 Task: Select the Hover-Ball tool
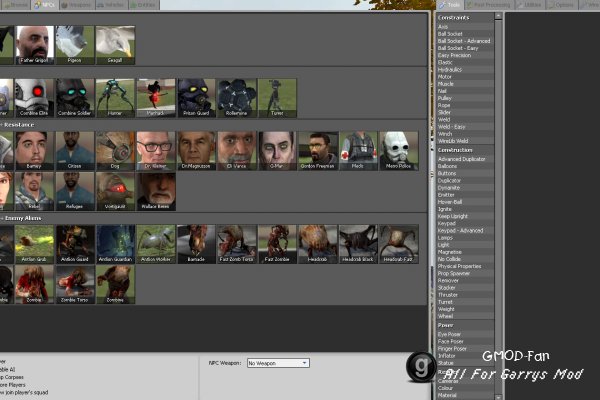(x=465, y=202)
